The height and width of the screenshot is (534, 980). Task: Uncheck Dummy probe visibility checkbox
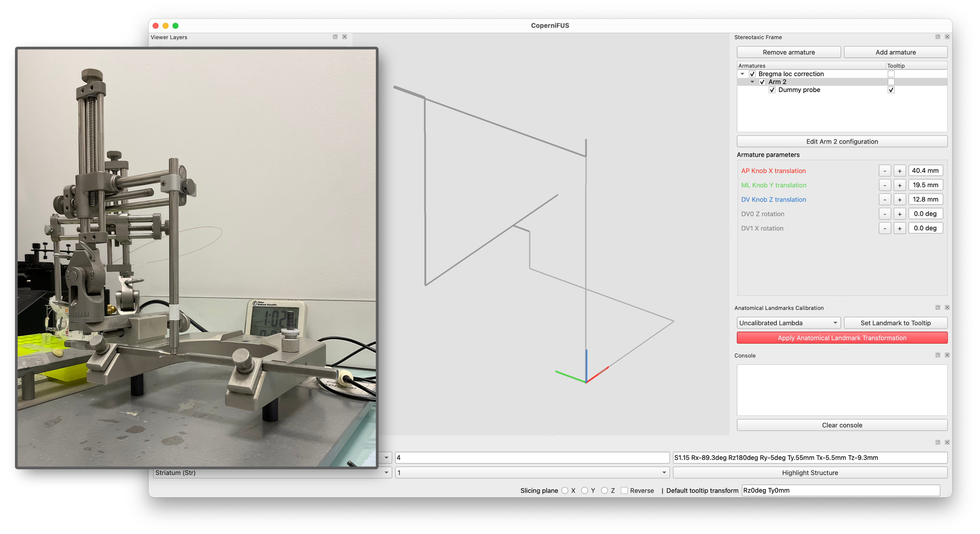coord(772,90)
